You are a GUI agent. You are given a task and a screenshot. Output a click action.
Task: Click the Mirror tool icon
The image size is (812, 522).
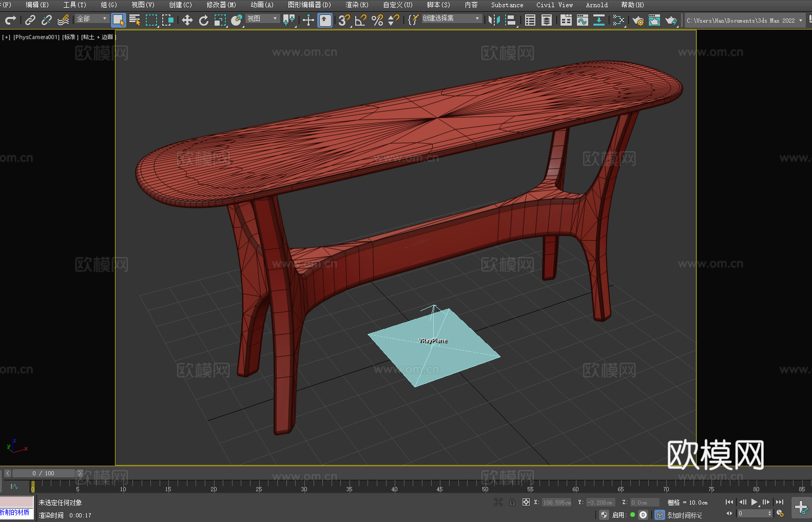pos(494,20)
